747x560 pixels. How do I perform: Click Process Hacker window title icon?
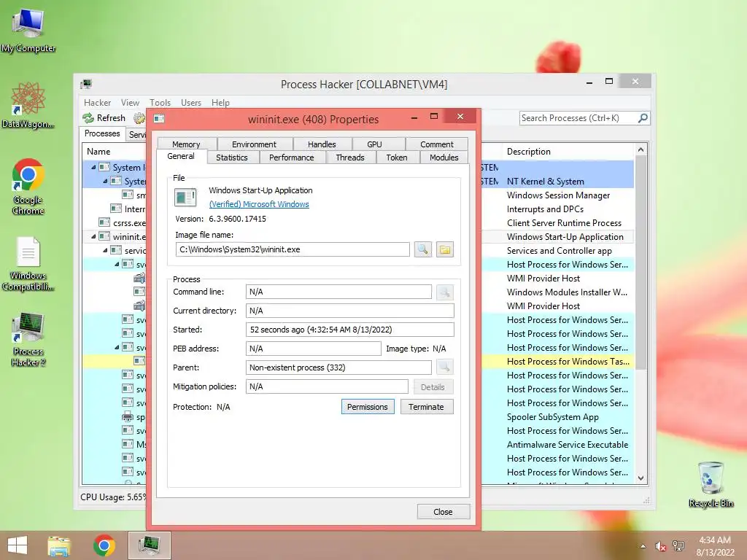pos(86,85)
